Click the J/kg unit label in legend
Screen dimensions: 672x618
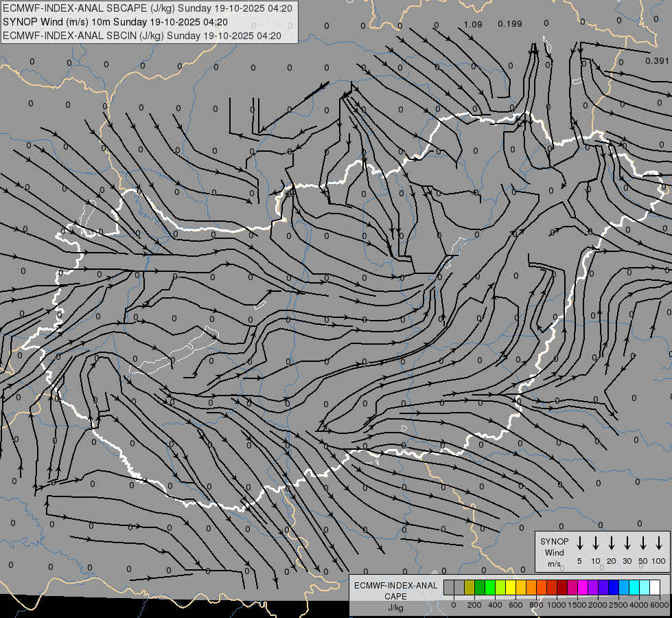(x=395, y=608)
